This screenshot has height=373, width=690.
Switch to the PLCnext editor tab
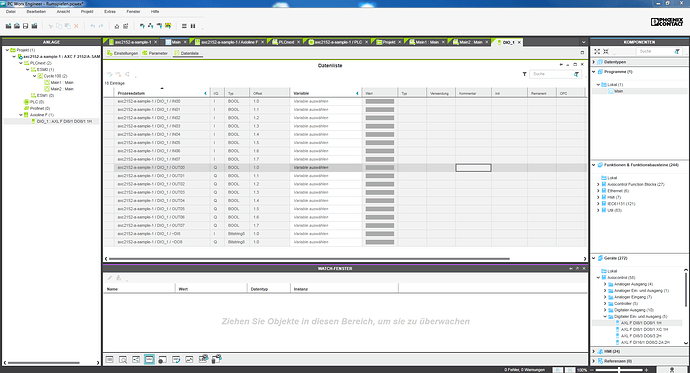tap(286, 42)
